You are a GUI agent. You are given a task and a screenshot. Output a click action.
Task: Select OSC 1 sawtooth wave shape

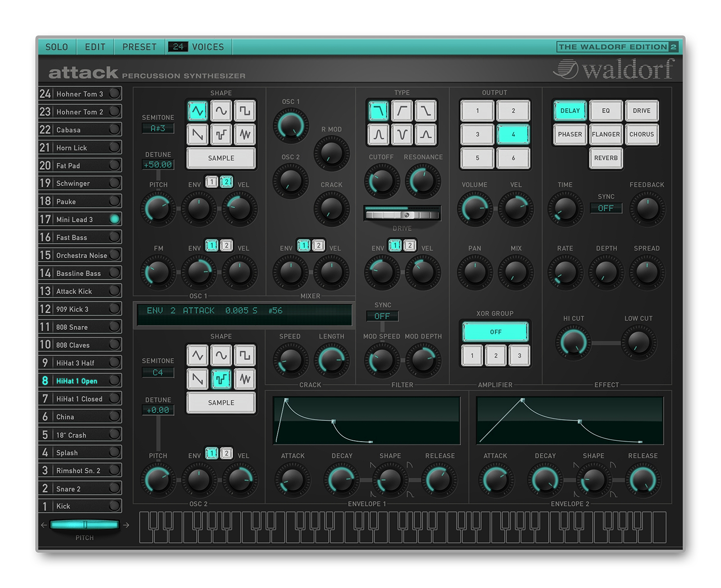coord(197,134)
